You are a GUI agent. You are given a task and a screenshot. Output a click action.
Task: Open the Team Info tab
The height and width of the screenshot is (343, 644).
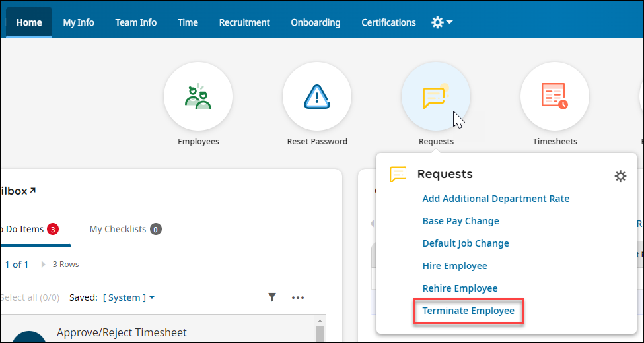[x=135, y=22]
